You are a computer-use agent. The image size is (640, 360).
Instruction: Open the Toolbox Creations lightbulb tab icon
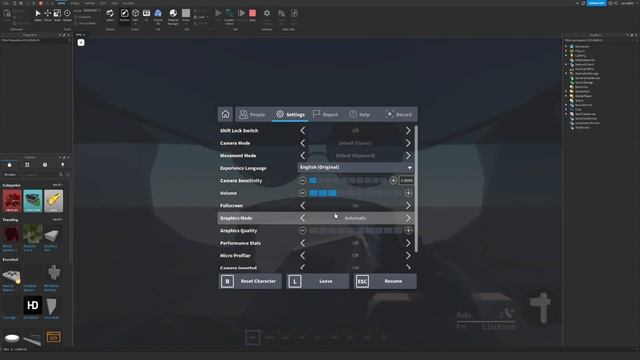click(62, 165)
